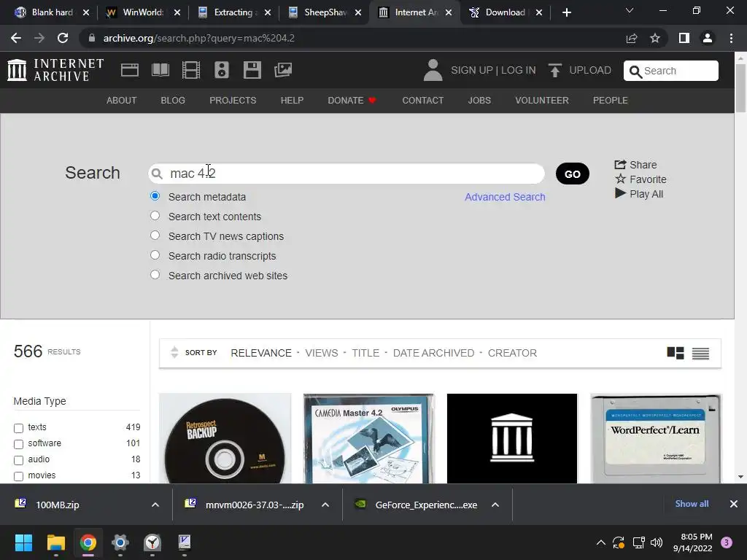This screenshot has width=747, height=560.
Task: Click the Share icon beside search
Action: tap(620, 164)
